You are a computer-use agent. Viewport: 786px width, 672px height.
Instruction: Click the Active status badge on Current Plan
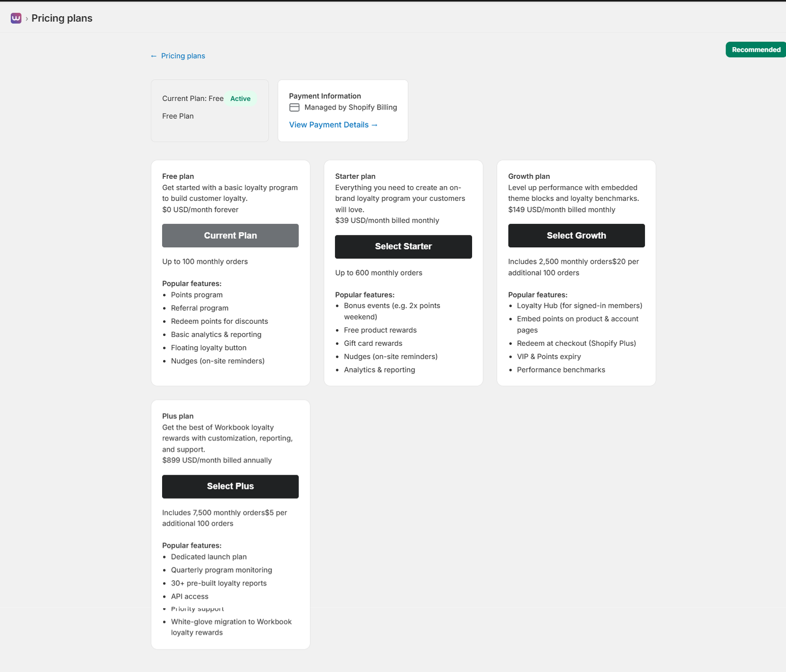(x=240, y=98)
